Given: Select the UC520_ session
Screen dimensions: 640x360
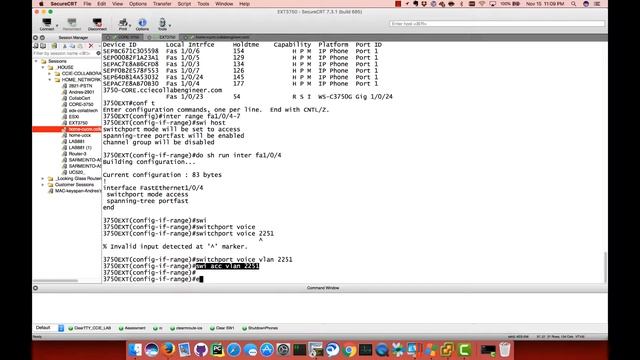Looking at the screenshot, I should 76,172.
